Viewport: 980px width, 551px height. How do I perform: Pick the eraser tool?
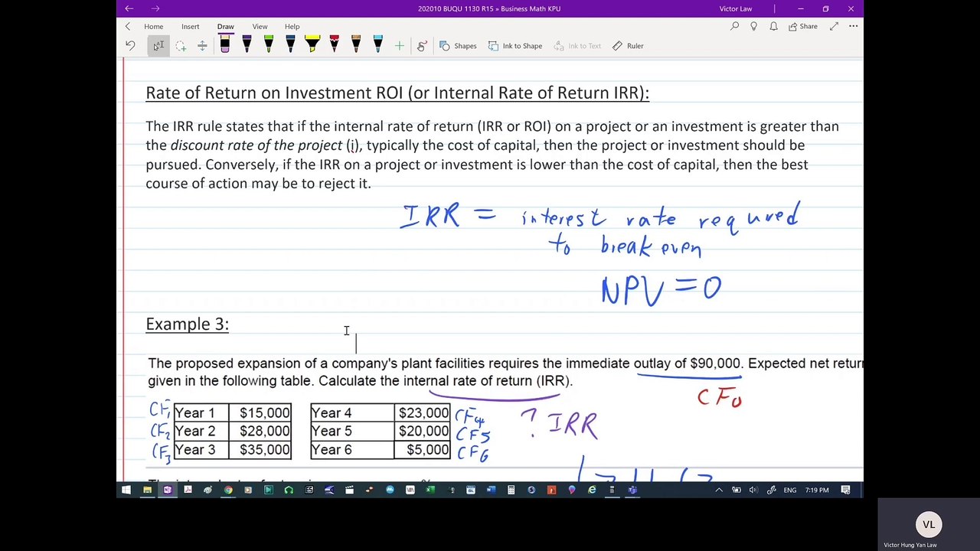225,45
